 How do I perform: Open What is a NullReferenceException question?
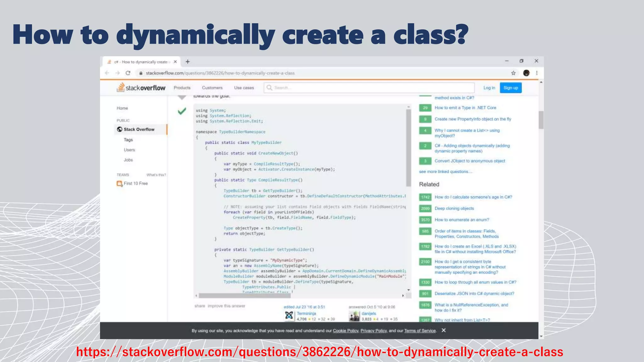coord(471,307)
